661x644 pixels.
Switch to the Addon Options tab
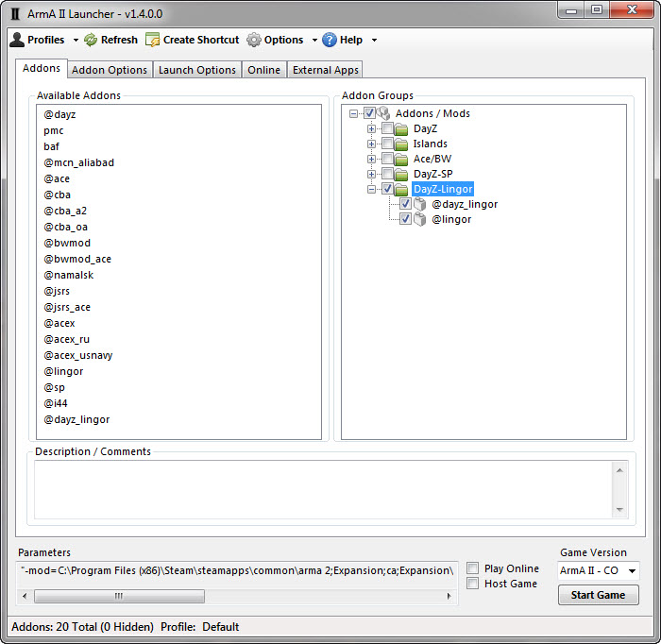(x=110, y=70)
